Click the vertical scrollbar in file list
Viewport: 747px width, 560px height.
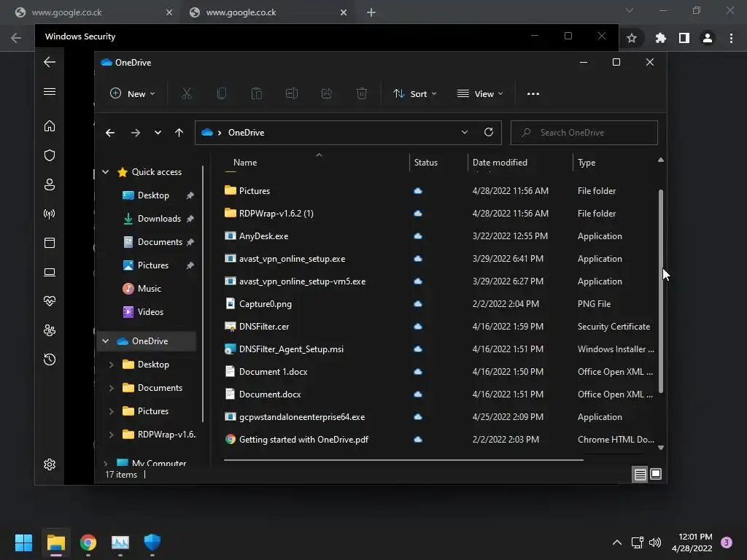pos(661,291)
